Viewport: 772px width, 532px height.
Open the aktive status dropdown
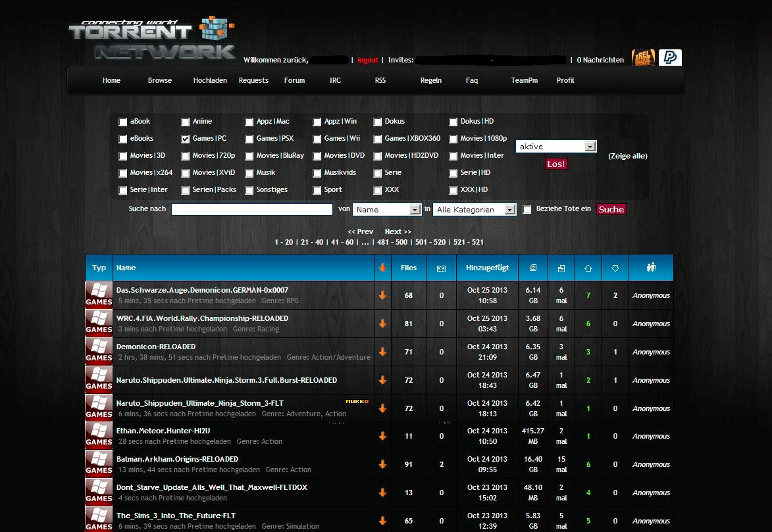[x=556, y=146]
